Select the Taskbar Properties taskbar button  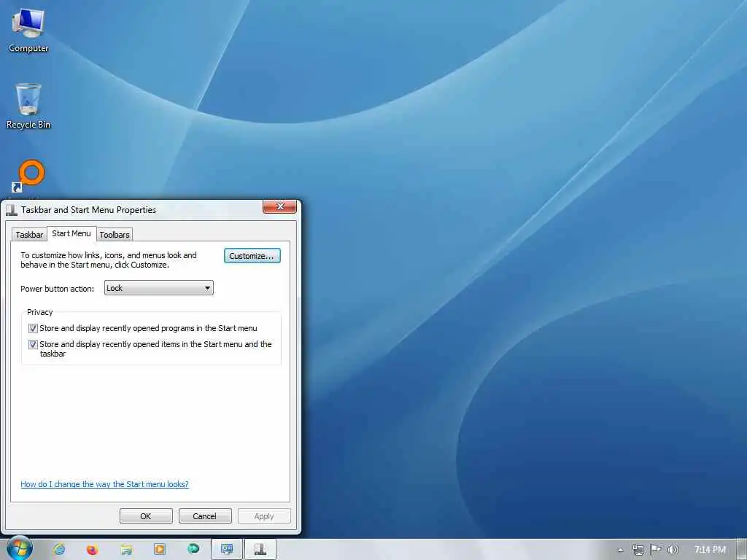point(260,550)
